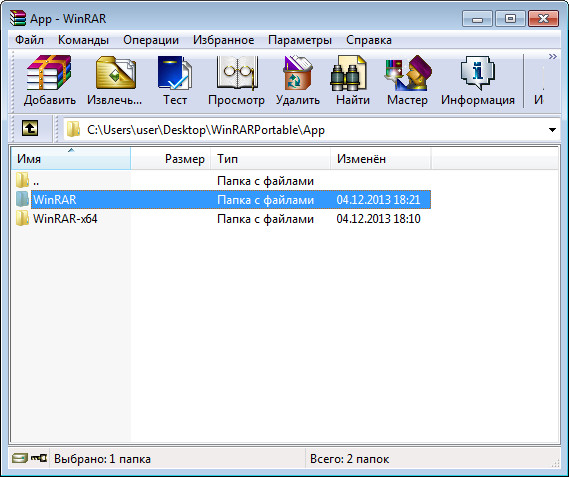Click the disk drive icon in the status bar

(19, 458)
